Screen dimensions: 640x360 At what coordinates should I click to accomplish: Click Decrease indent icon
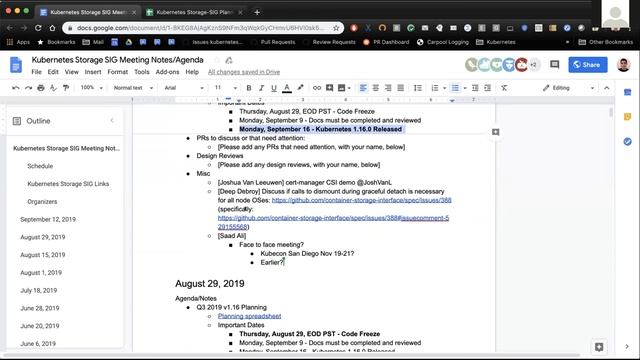click(x=475, y=88)
